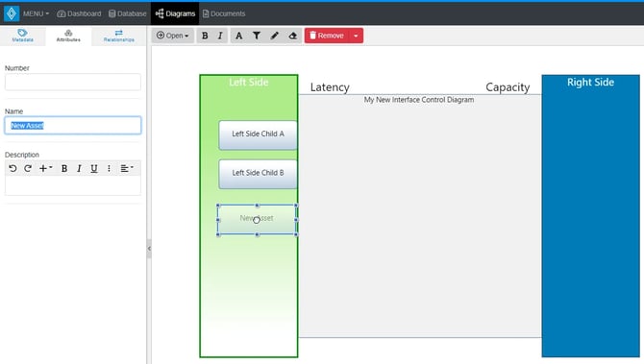Toggle italic in Description editor
644x364 pixels.
click(x=79, y=168)
